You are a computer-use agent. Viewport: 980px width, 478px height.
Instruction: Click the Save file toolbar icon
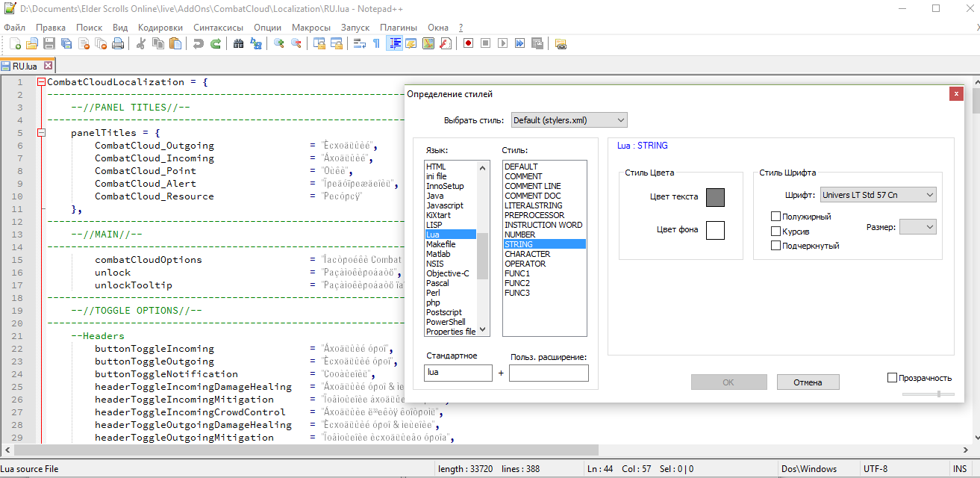49,43
